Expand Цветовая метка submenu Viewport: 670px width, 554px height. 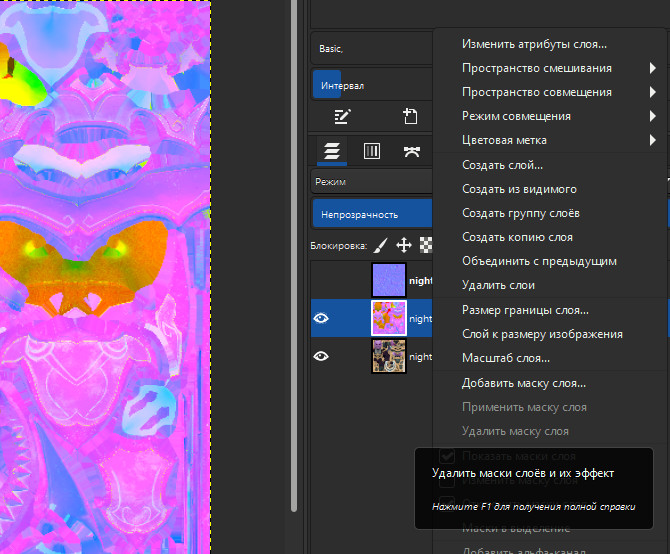[x=550, y=140]
